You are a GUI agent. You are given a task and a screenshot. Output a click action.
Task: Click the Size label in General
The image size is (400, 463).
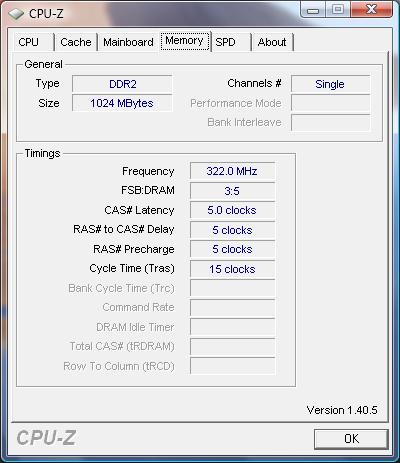pos(49,103)
